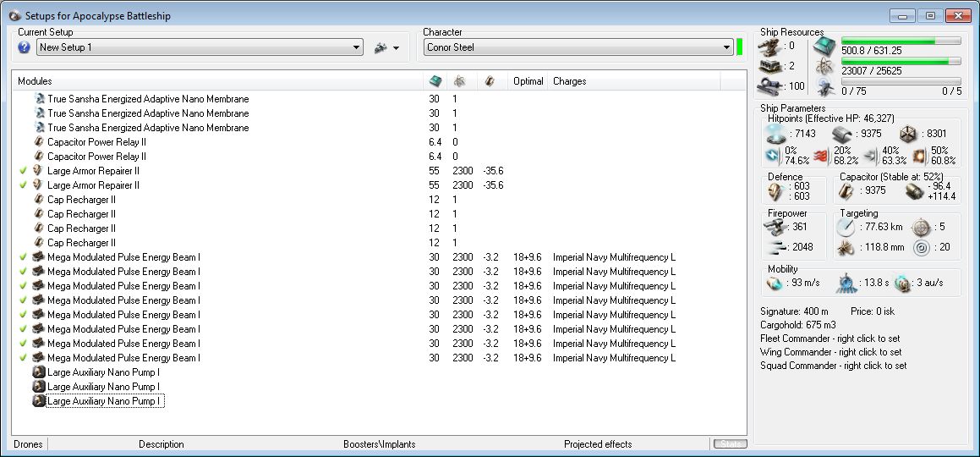This screenshot has width=980, height=457.
Task: Click the empty drone bay progress bar
Action: (901, 81)
